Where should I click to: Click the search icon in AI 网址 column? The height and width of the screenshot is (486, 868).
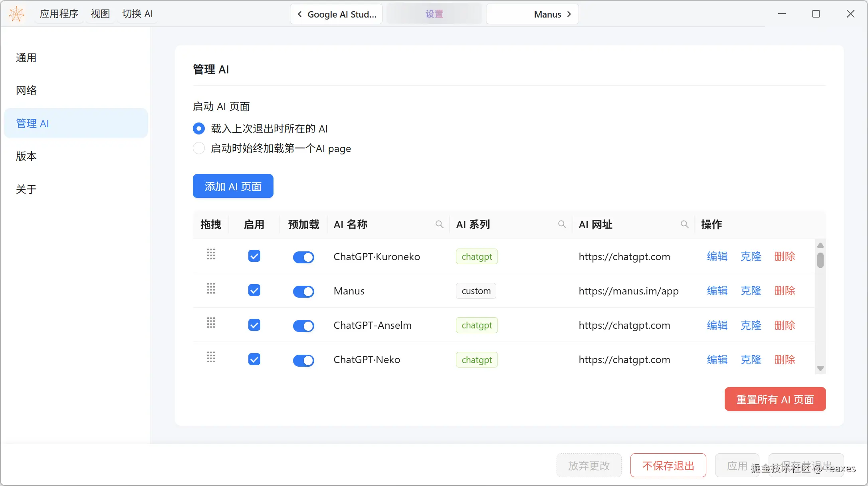tap(684, 224)
